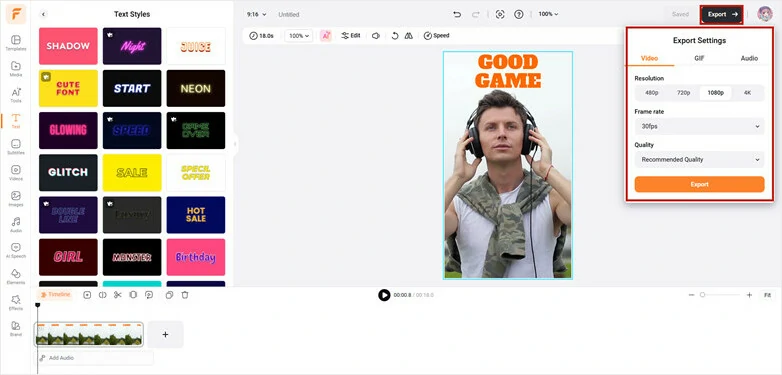Image resolution: width=782 pixels, height=375 pixels.
Task: Play the video preview
Action: [x=384, y=295]
